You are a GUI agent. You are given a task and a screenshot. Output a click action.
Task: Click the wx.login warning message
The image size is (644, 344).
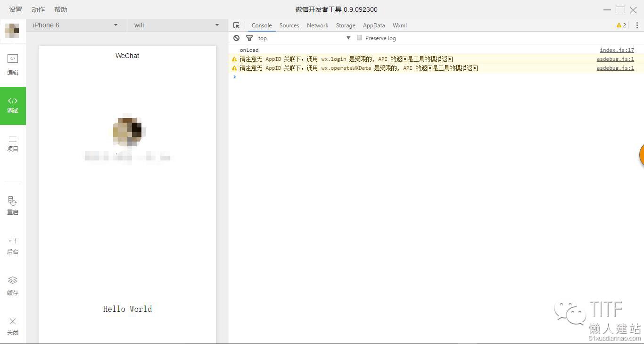point(346,59)
